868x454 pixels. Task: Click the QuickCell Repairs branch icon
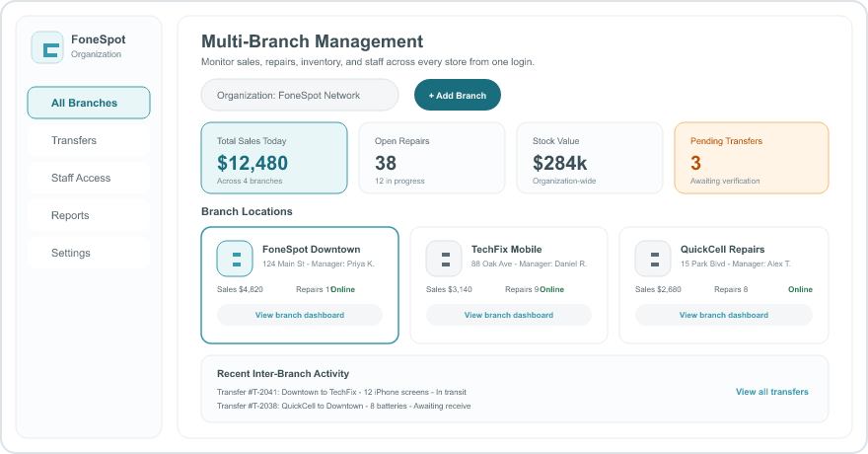653,259
